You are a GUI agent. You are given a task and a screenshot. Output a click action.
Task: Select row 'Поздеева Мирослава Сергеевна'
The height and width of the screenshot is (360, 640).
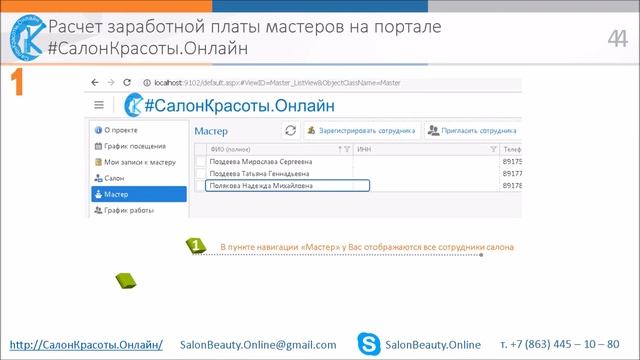(x=358, y=162)
